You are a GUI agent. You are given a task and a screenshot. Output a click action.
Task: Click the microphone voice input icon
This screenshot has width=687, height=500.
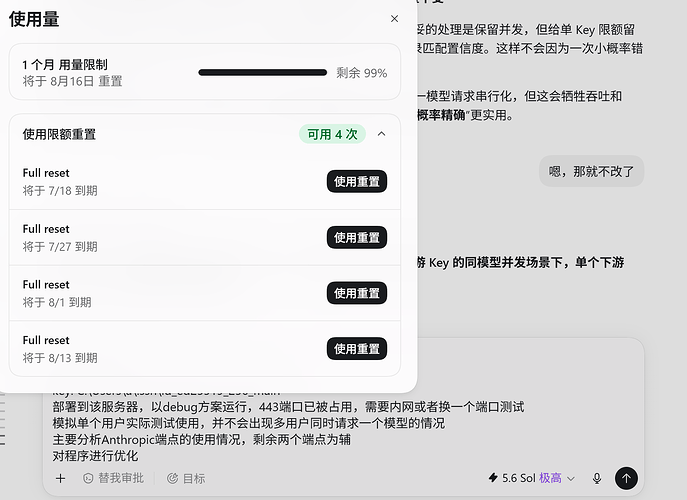[x=597, y=478]
